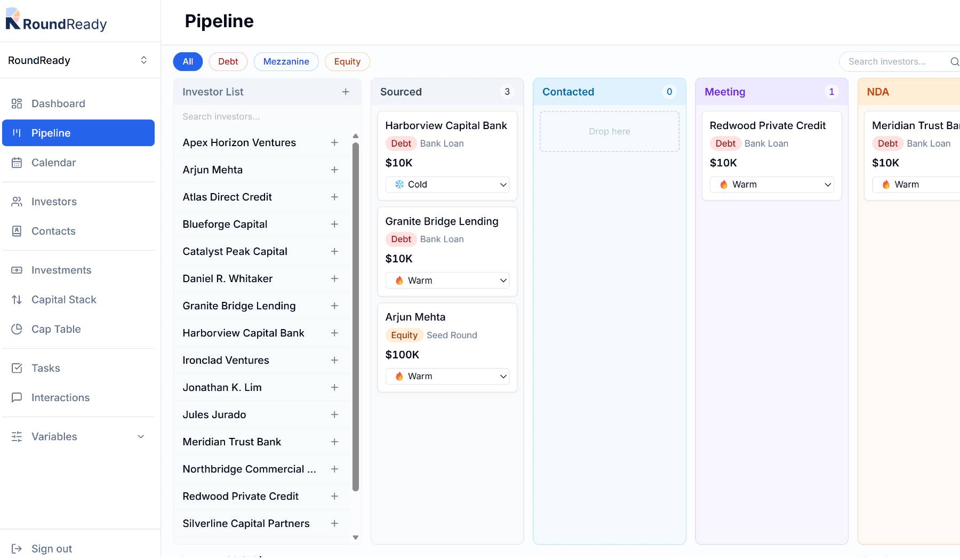Add Apex Horizon Ventures with plus
This screenshot has height=560, width=960.
(334, 142)
